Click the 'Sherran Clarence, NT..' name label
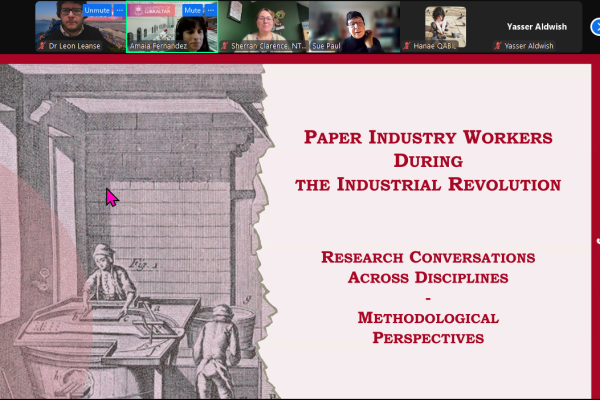600x400 pixels. tap(269, 46)
